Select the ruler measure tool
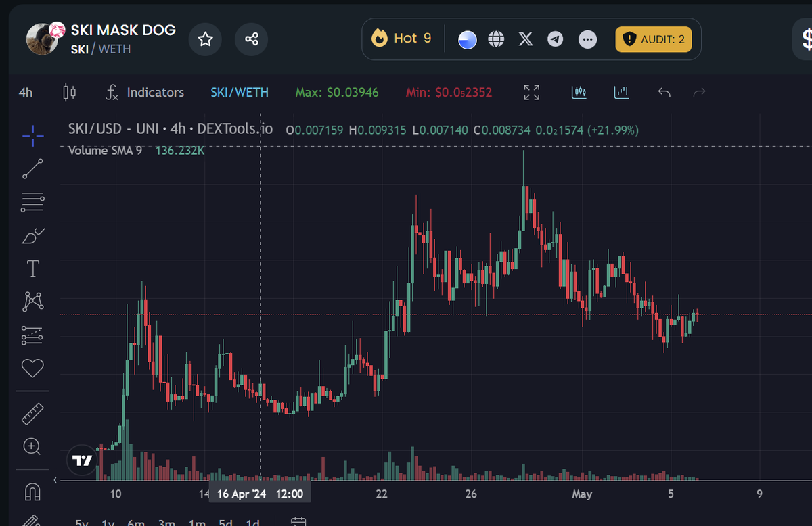812x526 pixels. (x=32, y=413)
